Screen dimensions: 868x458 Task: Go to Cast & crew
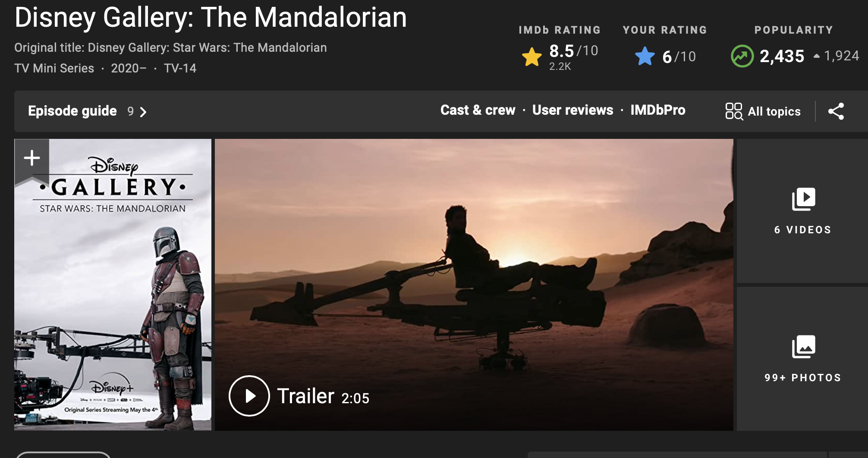coord(478,110)
